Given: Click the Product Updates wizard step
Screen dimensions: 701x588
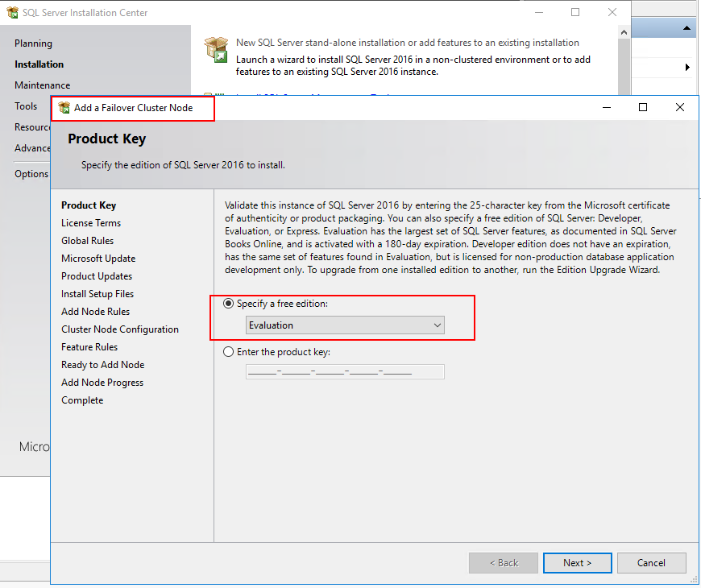Looking at the screenshot, I should pyautogui.click(x=97, y=276).
